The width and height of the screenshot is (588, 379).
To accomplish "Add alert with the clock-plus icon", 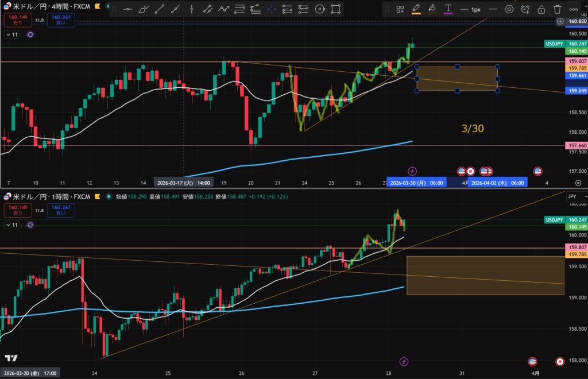I will [x=525, y=9].
